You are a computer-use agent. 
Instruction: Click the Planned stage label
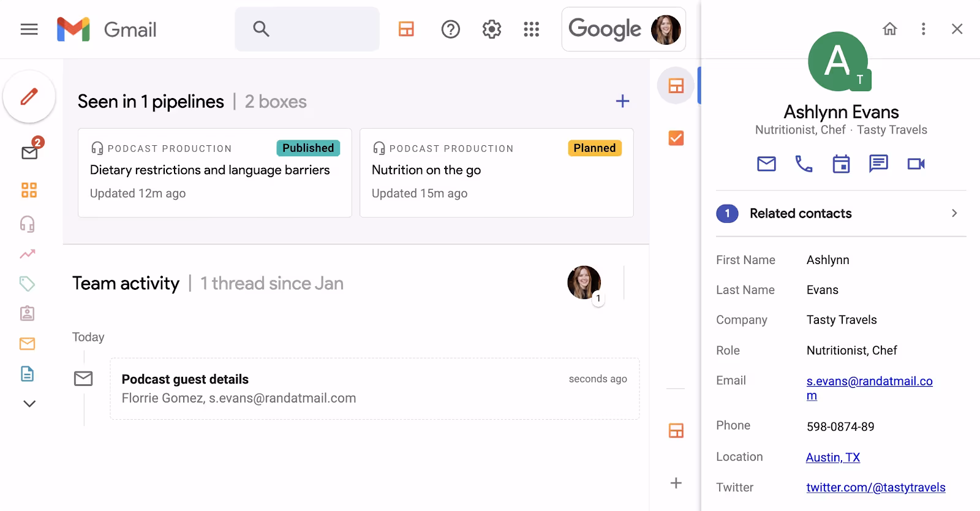[595, 148]
